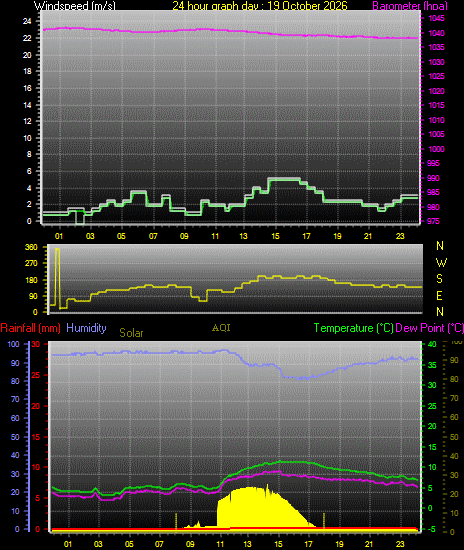Select the 24 windspeed axis value
This screenshot has width=464, height=550.
pyautogui.click(x=27, y=21)
